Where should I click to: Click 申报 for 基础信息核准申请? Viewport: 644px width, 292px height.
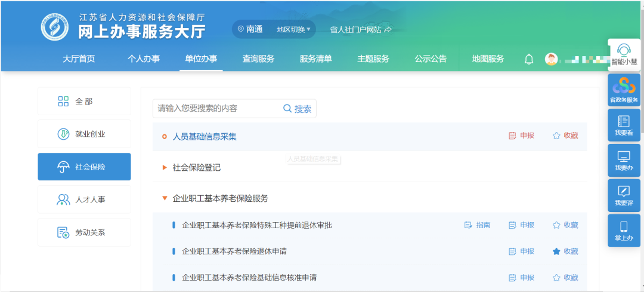click(x=521, y=278)
